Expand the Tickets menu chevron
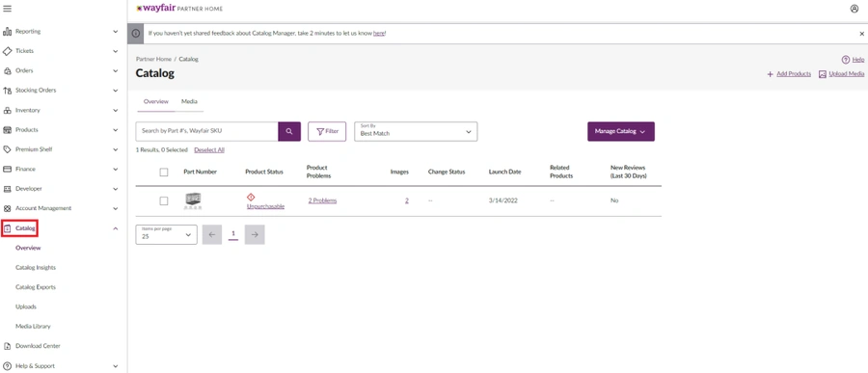The image size is (868, 373). 115,51
